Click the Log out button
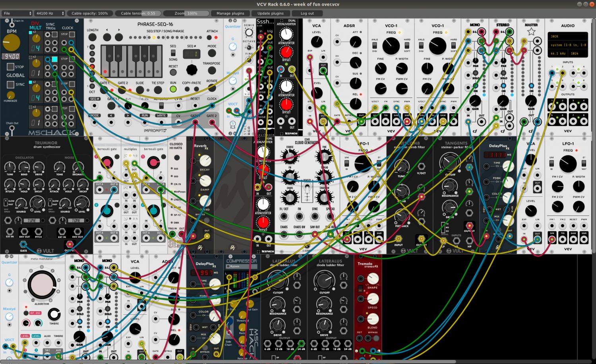The width and height of the screenshot is (596, 364). tap(307, 13)
